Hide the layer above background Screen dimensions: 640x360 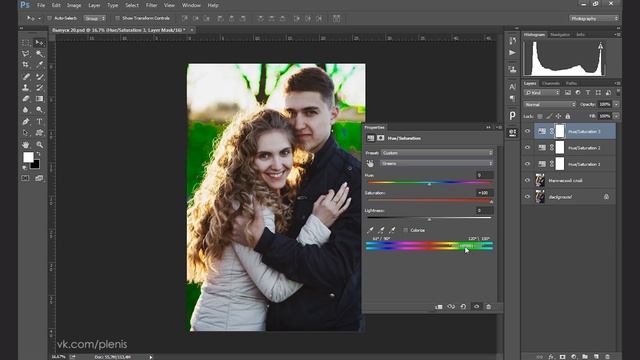point(527,180)
